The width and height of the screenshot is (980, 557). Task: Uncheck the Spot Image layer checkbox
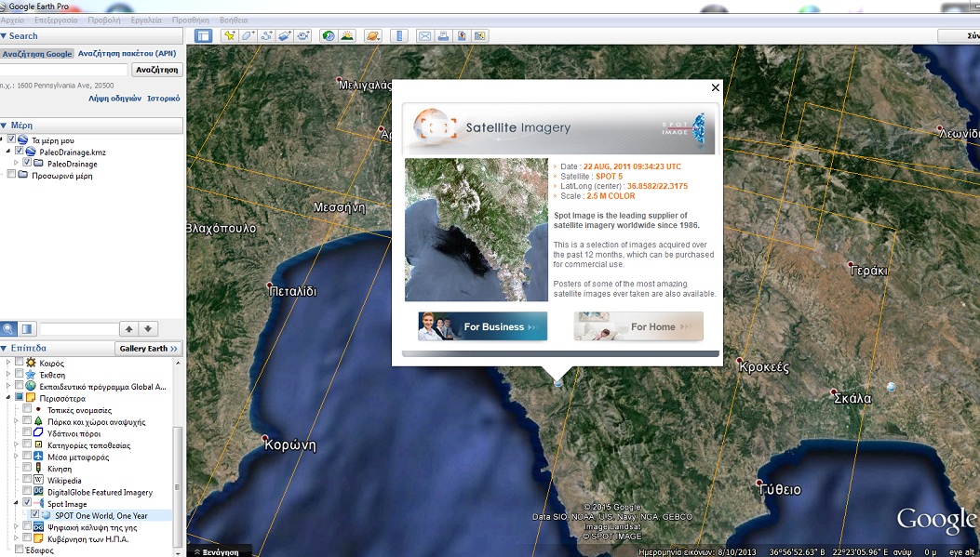coord(27,503)
